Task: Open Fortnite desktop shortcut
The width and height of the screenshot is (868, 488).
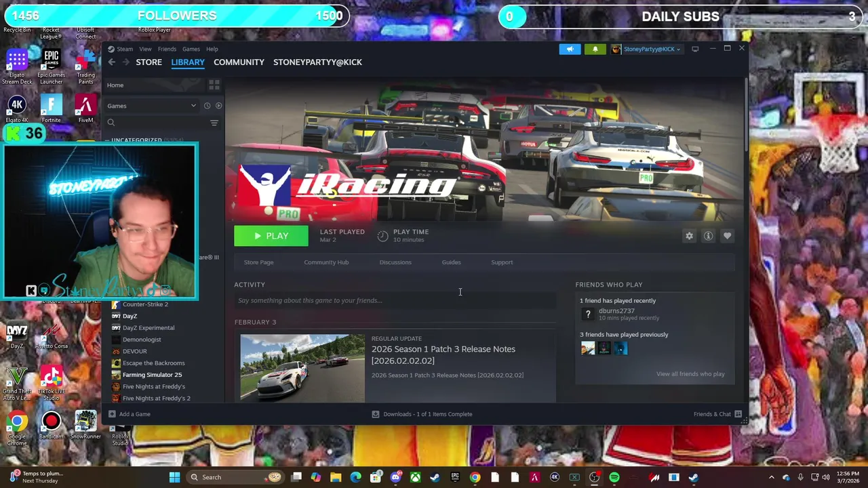Action: point(52,109)
